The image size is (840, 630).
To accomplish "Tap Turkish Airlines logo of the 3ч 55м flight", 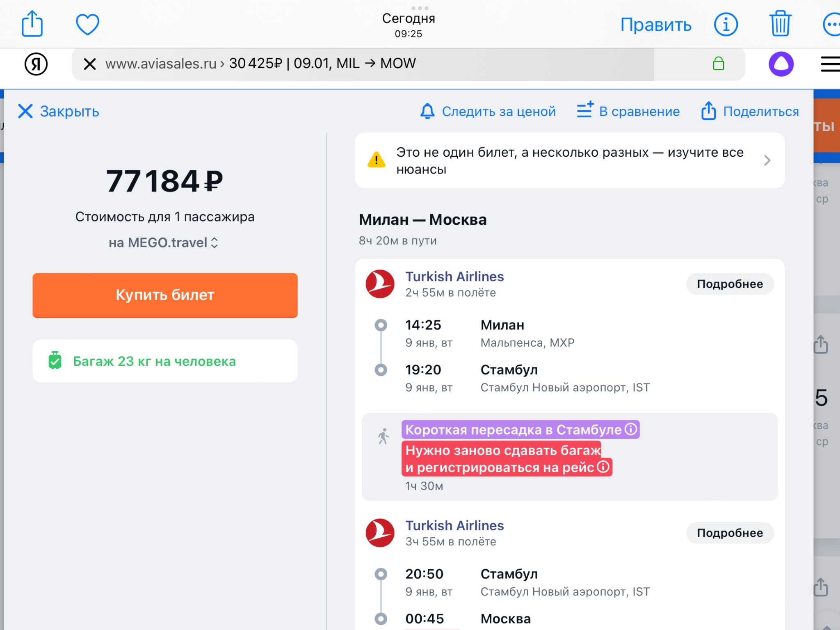I will click(380, 533).
